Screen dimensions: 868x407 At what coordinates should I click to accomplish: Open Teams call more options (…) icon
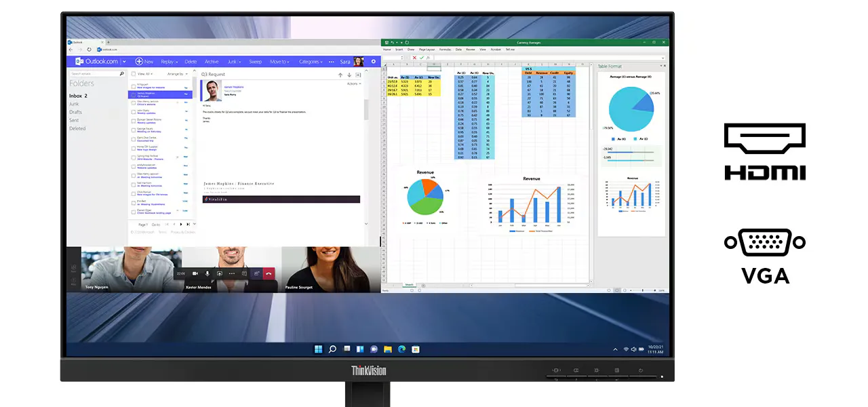click(232, 273)
